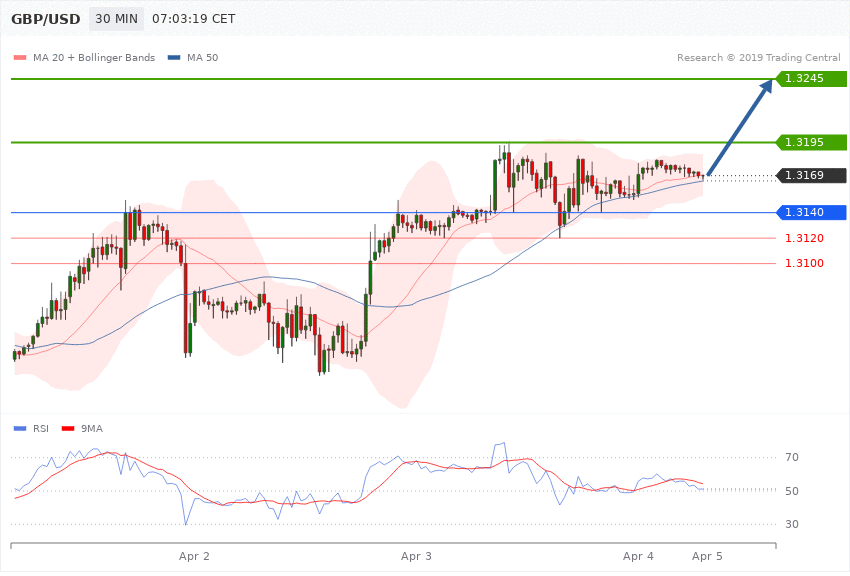Click the Apr 2 date axis label
850x576 pixels.
pyautogui.click(x=194, y=556)
